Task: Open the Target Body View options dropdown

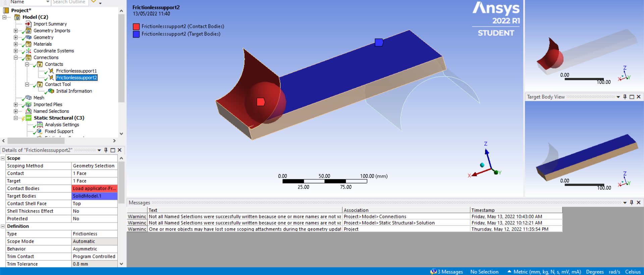Action: (x=618, y=97)
